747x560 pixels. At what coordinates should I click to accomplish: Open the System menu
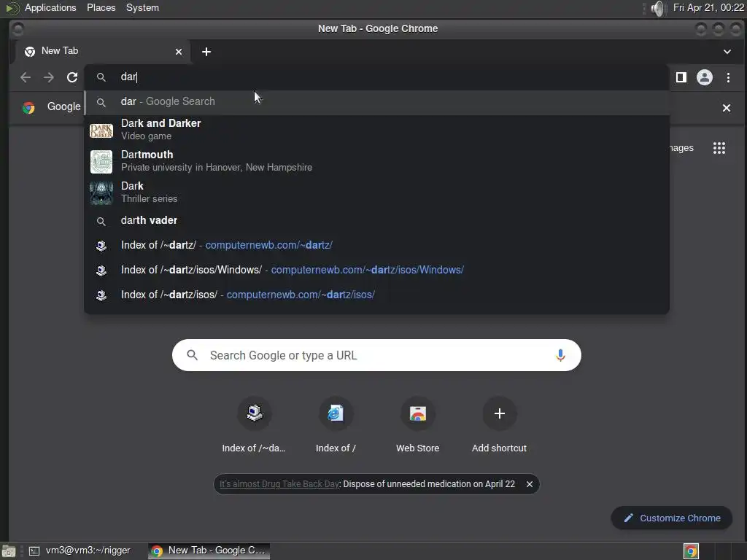pos(142,7)
